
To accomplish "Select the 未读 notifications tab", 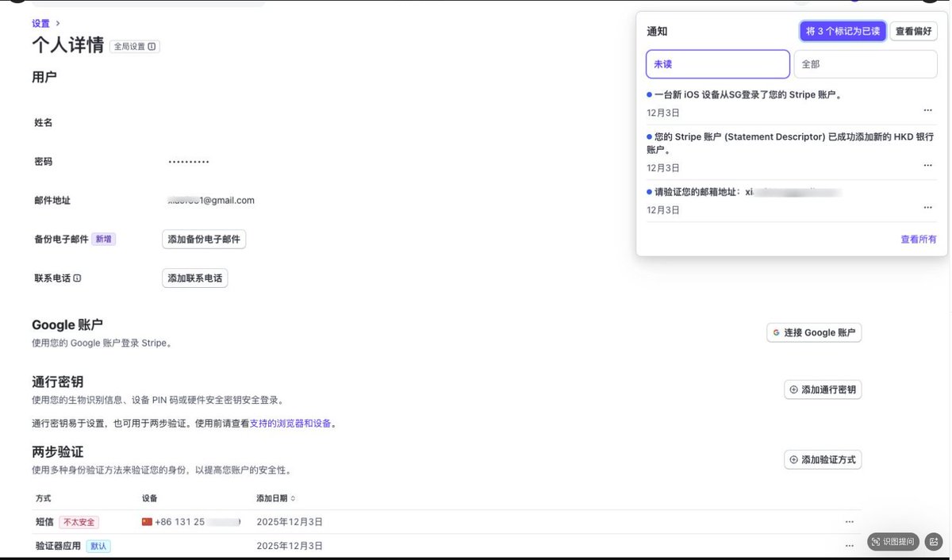I will coord(717,62).
